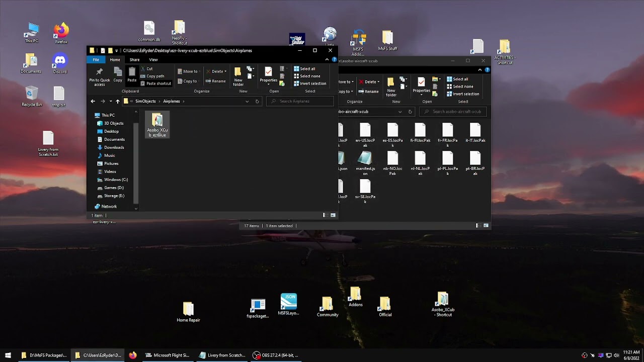Screen dimensions: 644x362
Task: Open Properties in Airplanes window ribbon
Action: 268,75
